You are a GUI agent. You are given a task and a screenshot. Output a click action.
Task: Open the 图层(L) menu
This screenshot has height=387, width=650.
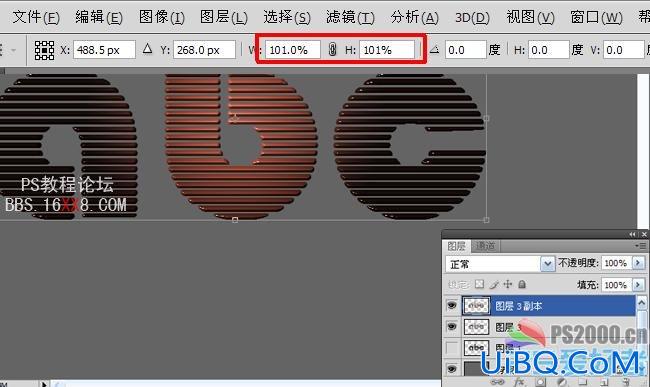coord(224,17)
